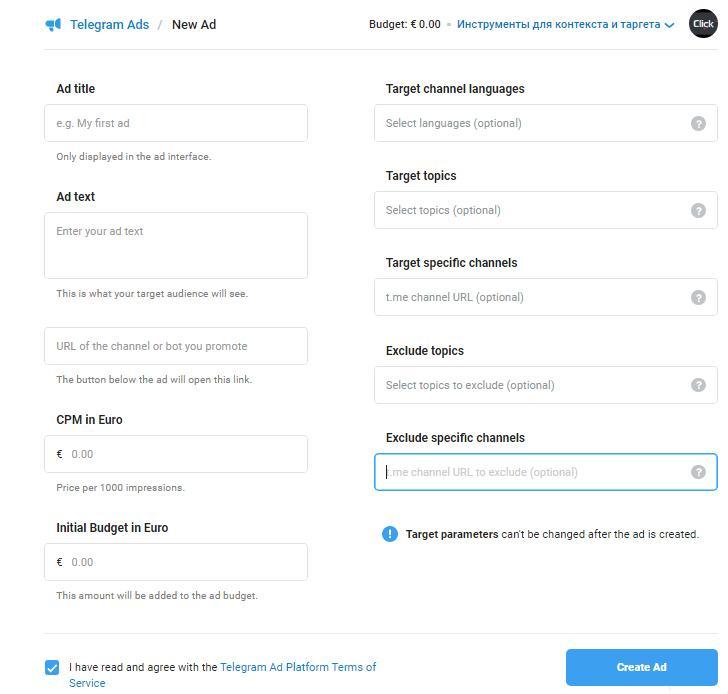The height and width of the screenshot is (694, 728).
Task: Click help icon in Target specific channels
Action: coord(698,297)
